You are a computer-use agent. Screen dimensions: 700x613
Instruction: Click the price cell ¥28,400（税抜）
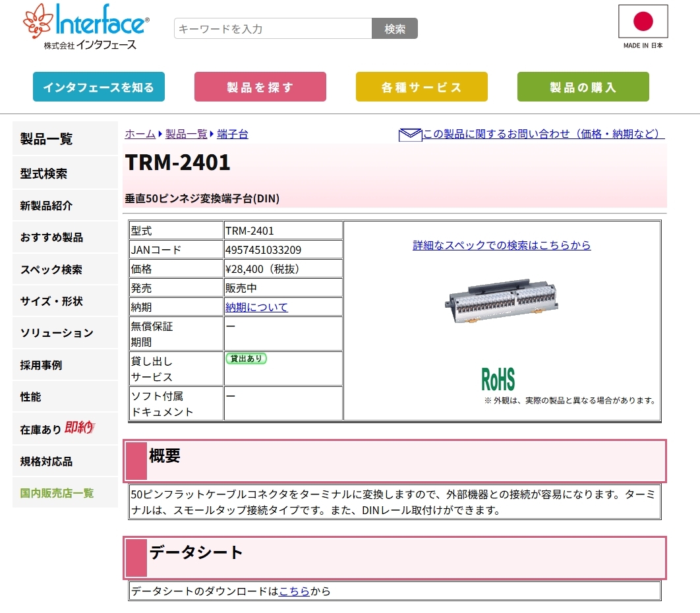point(283,269)
